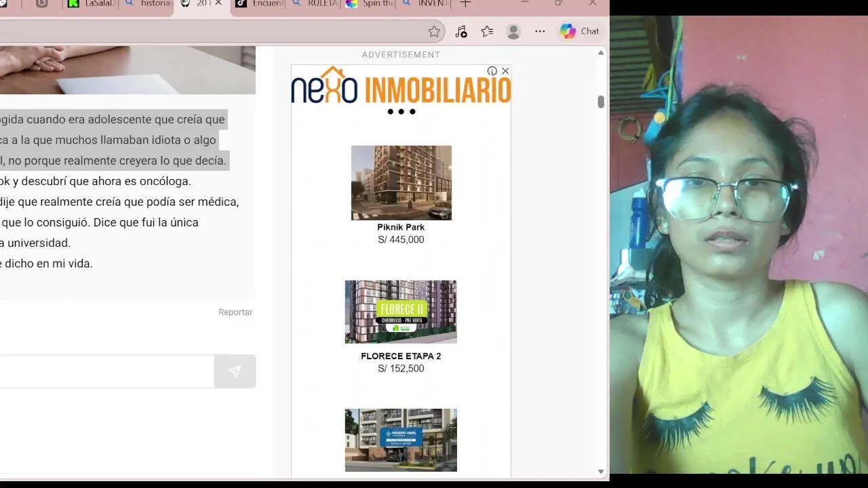Image resolution: width=868 pixels, height=488 pixels.
Task: Click the S/ 152,500 price
Action: (x=401, y=369)
